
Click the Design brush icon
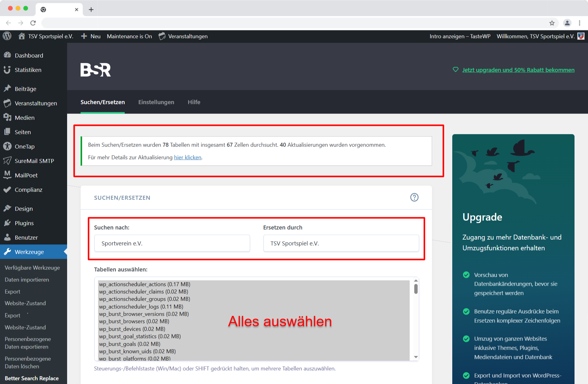point(7,208)
